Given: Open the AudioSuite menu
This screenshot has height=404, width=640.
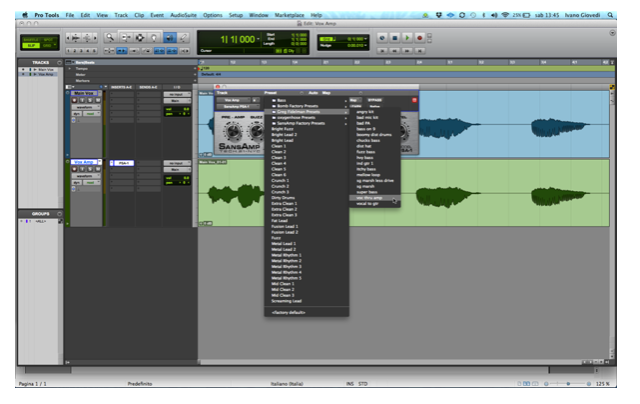Looking at the screenshot, I should pyautogui.click(x=183, y=15).
